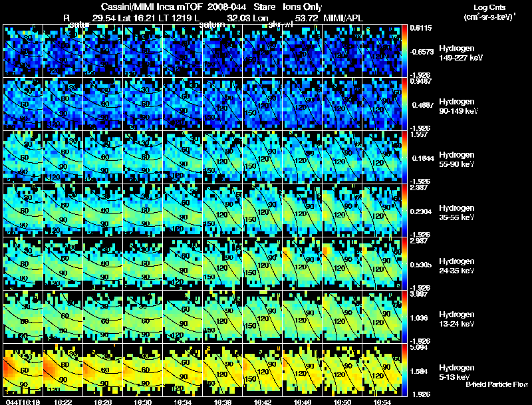
Task: Select the Hydrogen 35-55 keV row label
Action: 457,213
